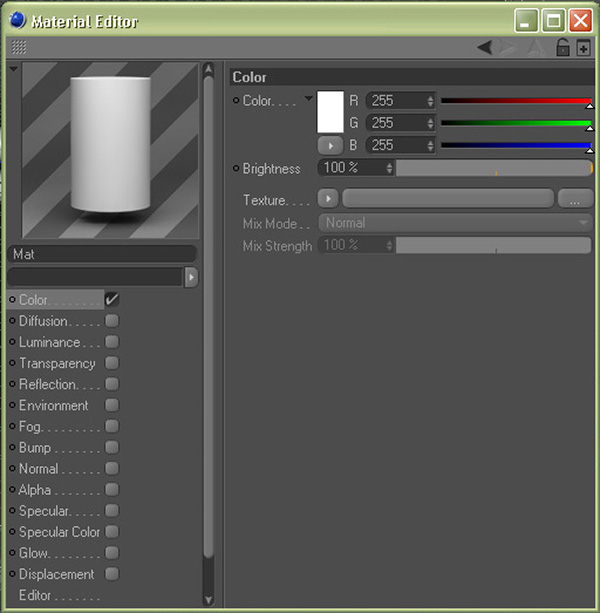This screenshot has height=613, width=600.
Task: Open new panel with plus window icon
Action: (x=584, y=48)
